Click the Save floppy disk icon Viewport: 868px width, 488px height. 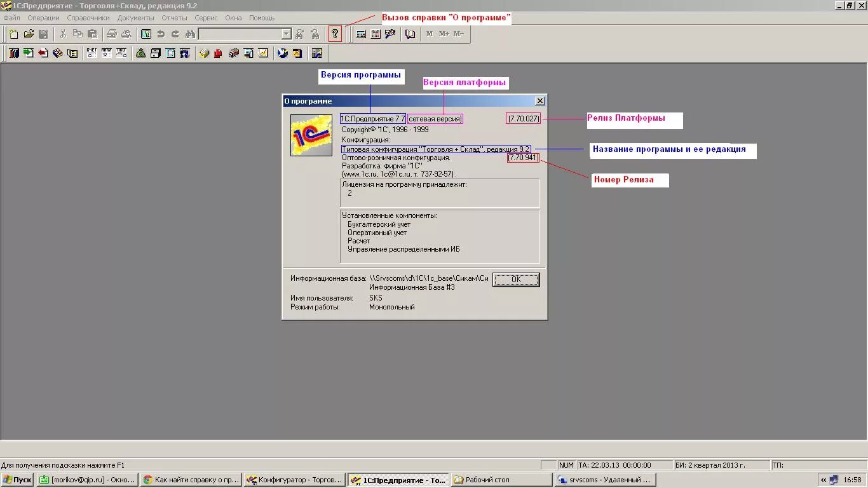(43, 34)
